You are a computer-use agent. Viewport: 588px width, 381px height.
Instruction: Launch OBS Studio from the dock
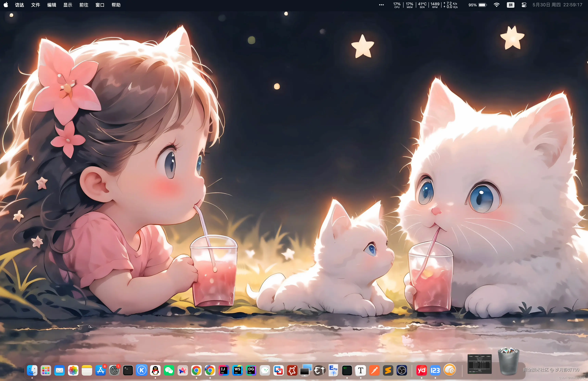tap(402, 370)
